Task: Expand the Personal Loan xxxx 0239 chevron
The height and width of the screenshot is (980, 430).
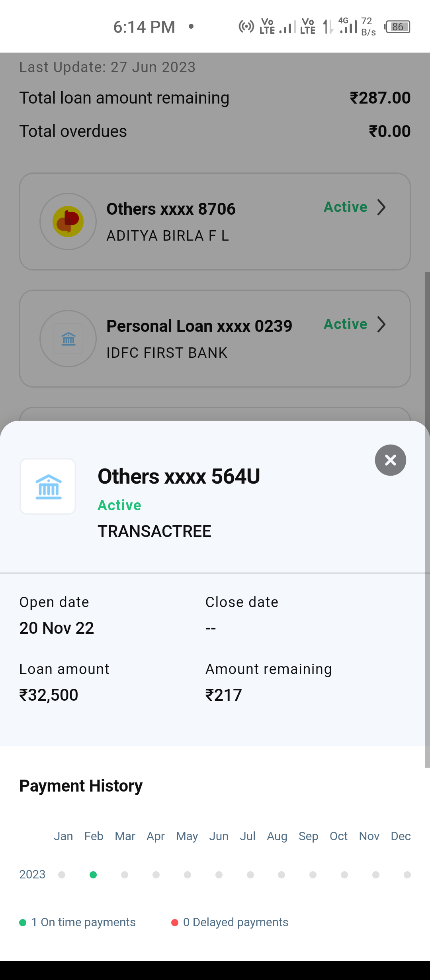Action: point(381,324)
